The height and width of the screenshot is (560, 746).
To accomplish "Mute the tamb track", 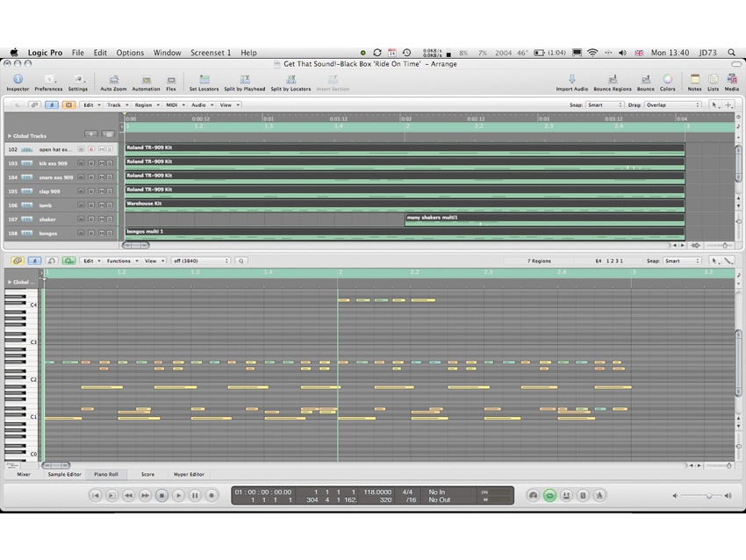I will click(x=101, y=205).
